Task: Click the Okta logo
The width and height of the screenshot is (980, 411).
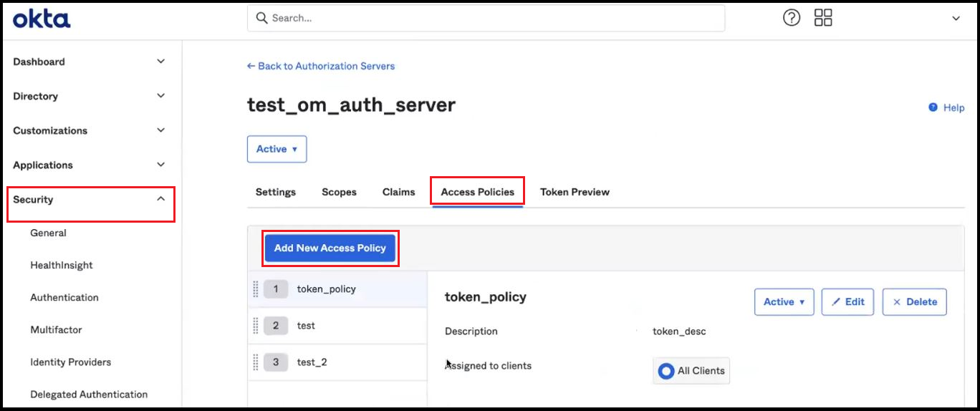Action: pyautogui.click(x=42, y=19)
